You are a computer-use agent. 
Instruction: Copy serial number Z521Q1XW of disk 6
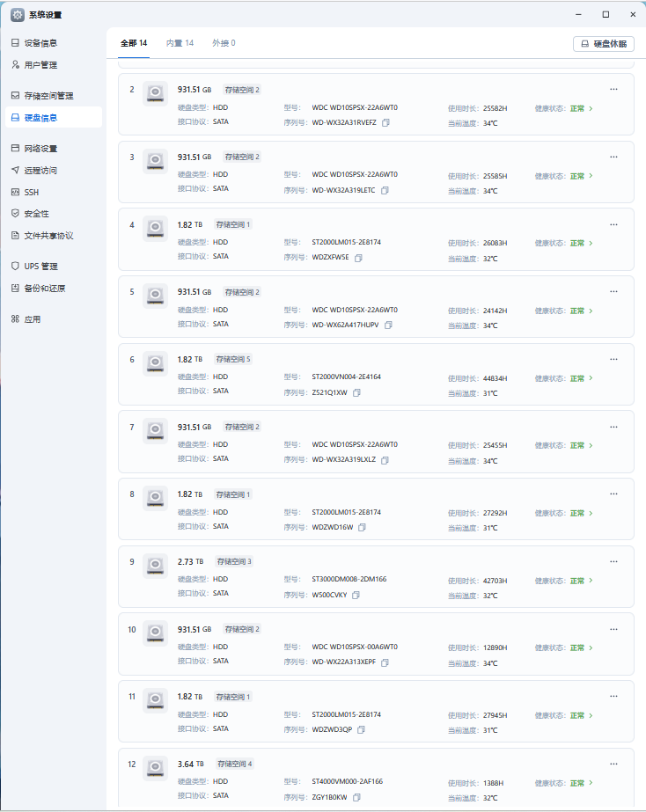pyautogui.click(x=356, y=392)
